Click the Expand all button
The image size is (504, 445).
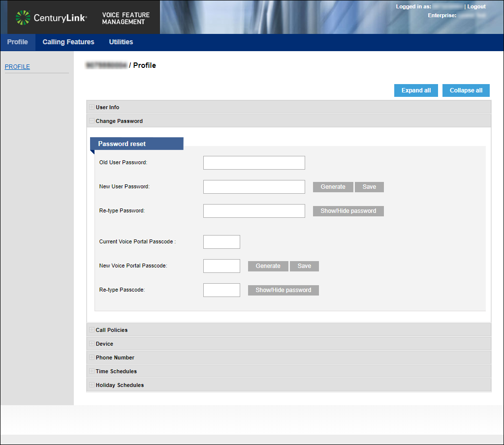(x=416, y=90)
